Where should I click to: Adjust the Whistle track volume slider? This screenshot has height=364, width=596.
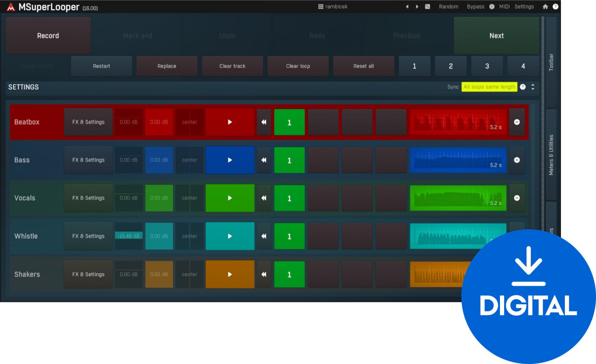pyautogui.click(x=128, y=236)
